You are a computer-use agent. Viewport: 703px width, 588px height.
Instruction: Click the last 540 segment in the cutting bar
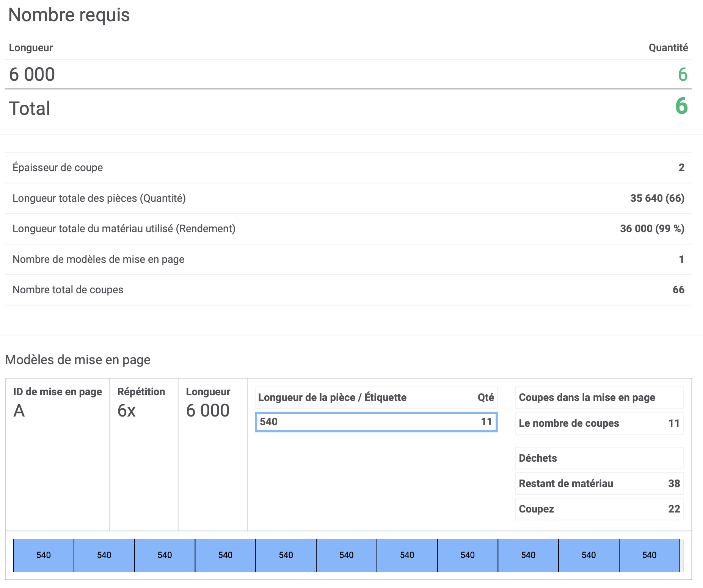tap(649, 555)
